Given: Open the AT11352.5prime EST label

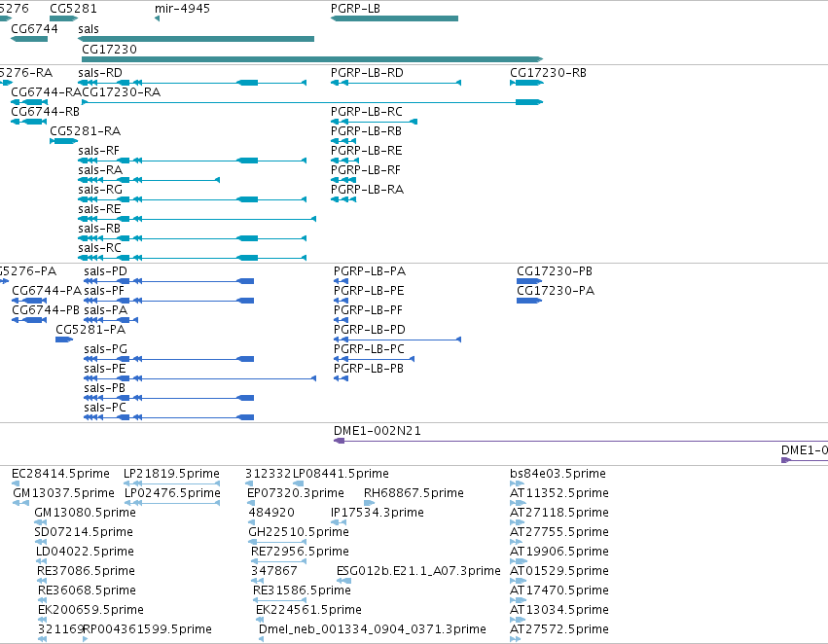Looking at the screenshot, I should click(x=559, y=493).
